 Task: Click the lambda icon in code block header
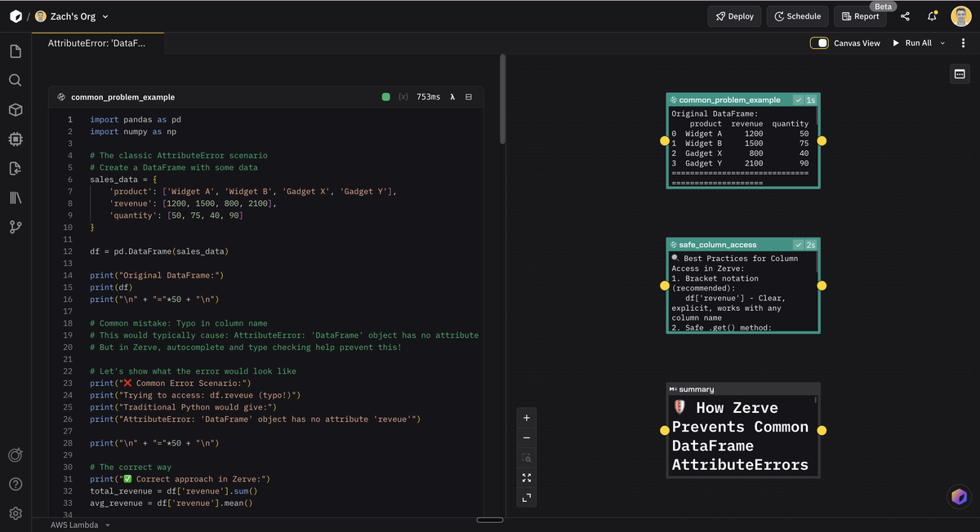pyautogui.click(x=452, y=97)
